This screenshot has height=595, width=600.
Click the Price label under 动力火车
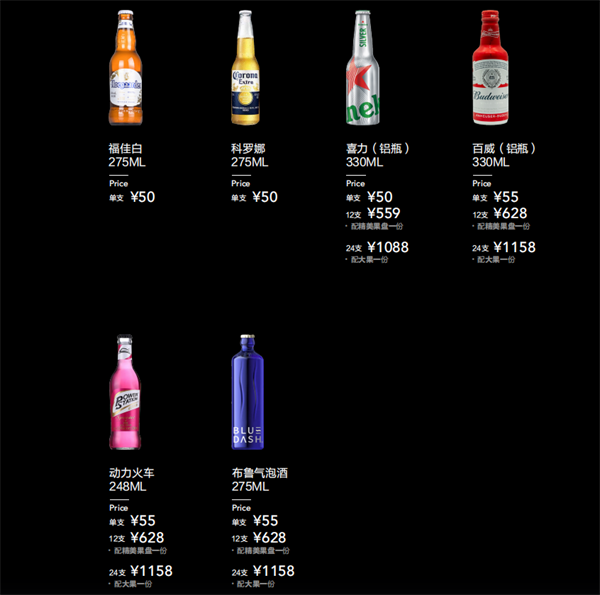point(119,508)
